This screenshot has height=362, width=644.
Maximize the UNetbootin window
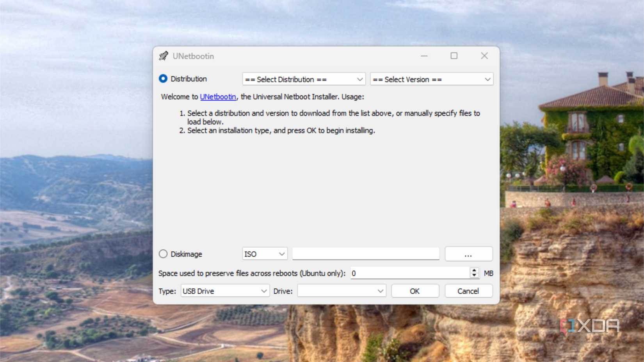click(x=454, y=56)
